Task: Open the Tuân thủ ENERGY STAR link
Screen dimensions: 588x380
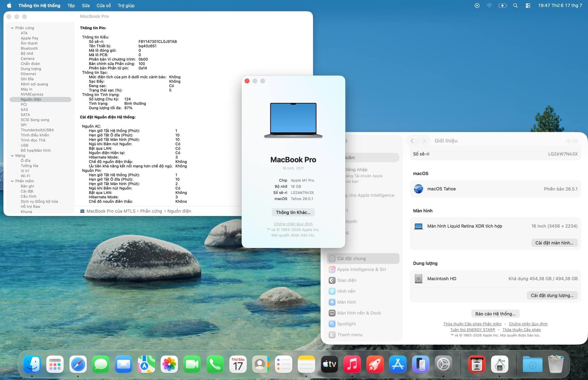Action: tap(473, 330)
